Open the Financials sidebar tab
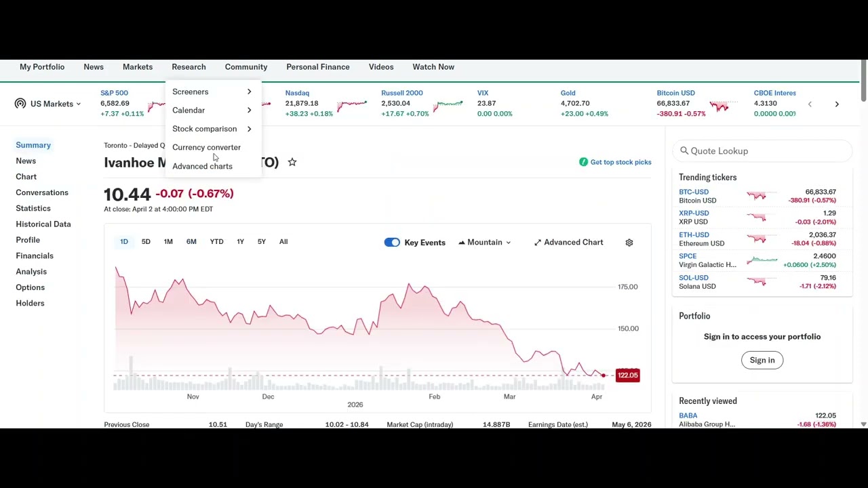Viewport: 868px width, 488px height. pos(35,256)
